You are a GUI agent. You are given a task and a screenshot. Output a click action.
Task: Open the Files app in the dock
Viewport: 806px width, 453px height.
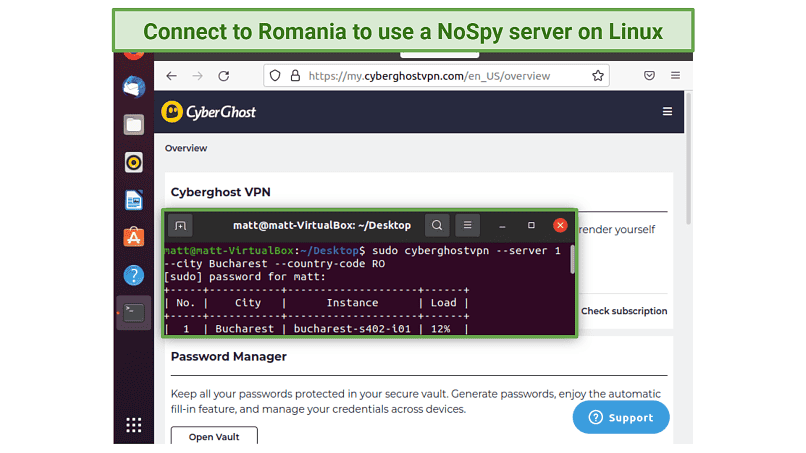click(134, 125)
